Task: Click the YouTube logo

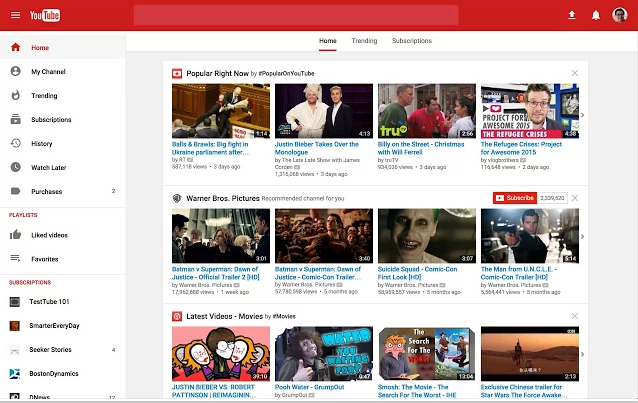Action: coord(45,15)
